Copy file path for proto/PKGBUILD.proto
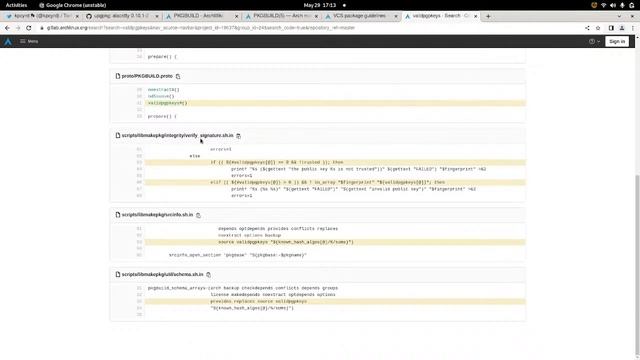The height and width of the screenshot is (360, 640). tap(178, 76)
